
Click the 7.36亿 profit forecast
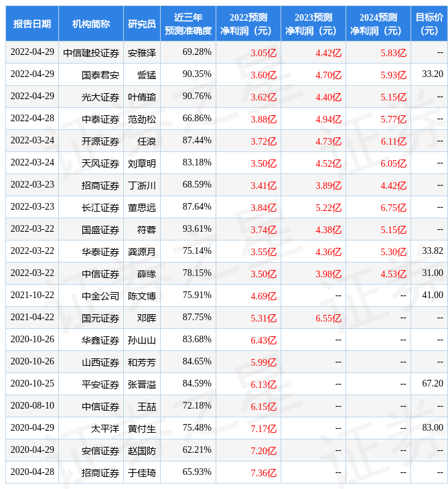(264, 473)
